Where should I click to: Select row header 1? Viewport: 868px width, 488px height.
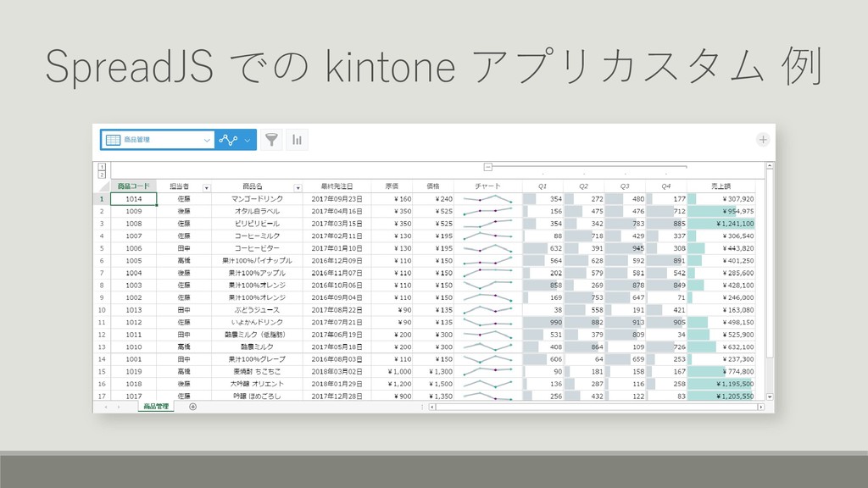pos(102,199)
